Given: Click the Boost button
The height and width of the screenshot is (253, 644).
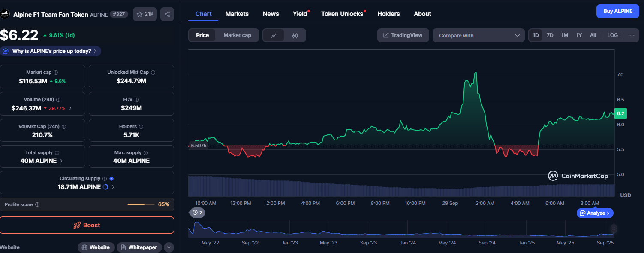Looking at the screenshot, I should point(87,225).
